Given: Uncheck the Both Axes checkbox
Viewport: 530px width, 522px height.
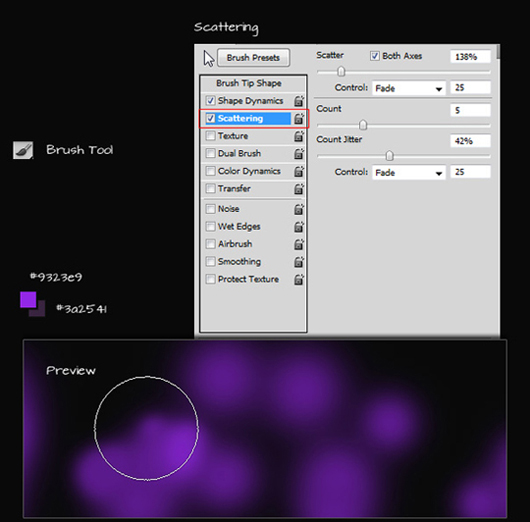Looking at the screenshot, I should (x=375, y=56).
